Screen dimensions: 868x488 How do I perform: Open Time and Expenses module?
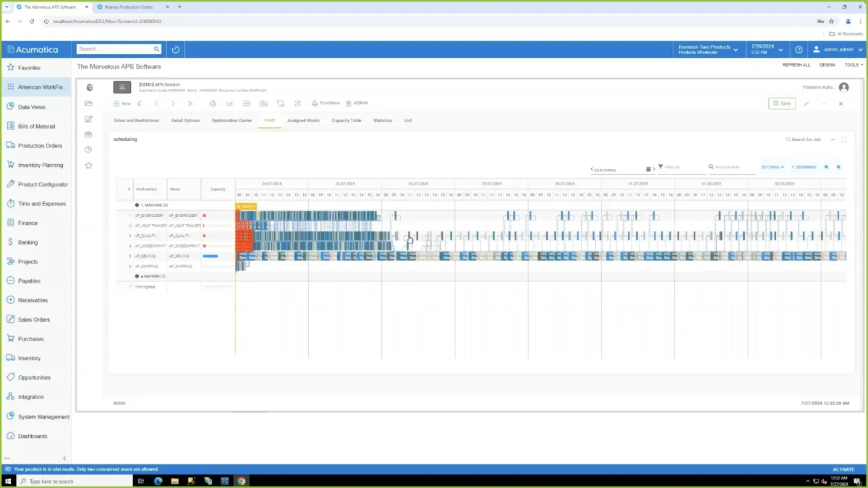coord(35,204)
